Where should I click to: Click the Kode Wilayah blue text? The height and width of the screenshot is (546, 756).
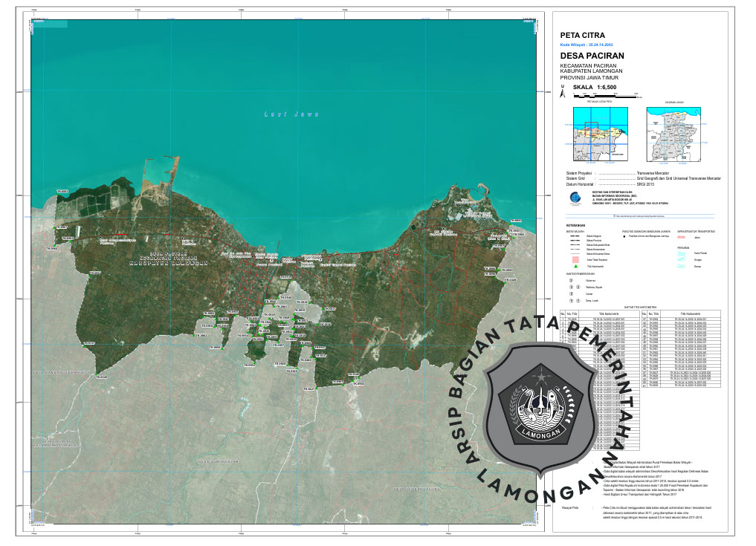coord(591,45)
